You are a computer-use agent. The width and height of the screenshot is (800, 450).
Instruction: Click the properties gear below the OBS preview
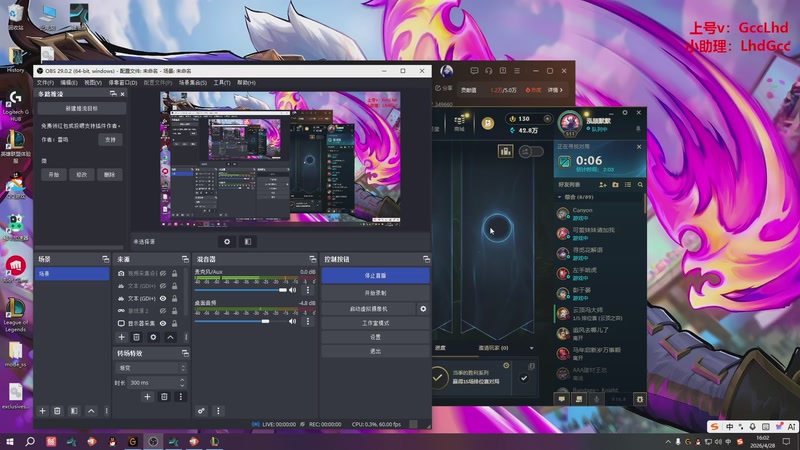tap(227, 242)
